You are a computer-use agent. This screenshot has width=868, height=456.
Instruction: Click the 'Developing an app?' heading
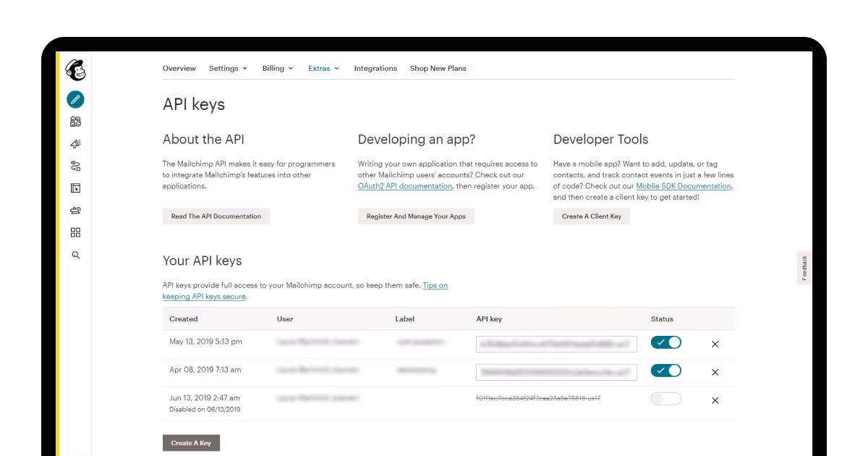pyautogui.click(x=417, y=139)
